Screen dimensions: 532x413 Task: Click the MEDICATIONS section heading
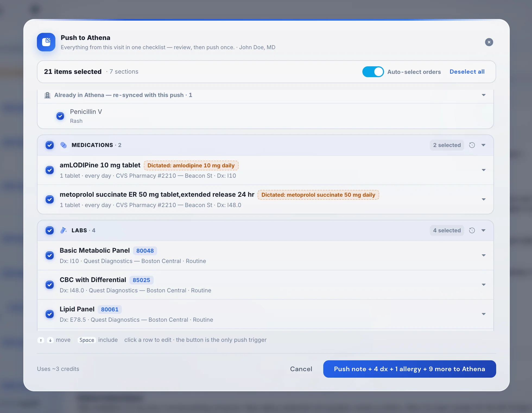(92, 145)
